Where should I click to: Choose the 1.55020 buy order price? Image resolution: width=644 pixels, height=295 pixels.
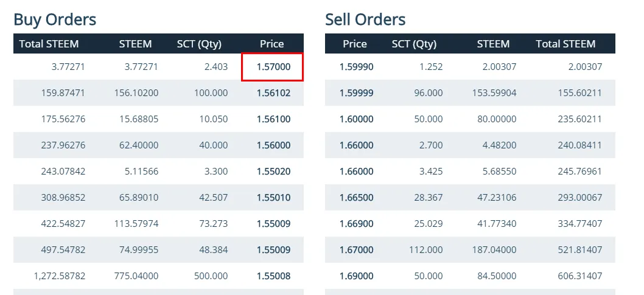273,172
